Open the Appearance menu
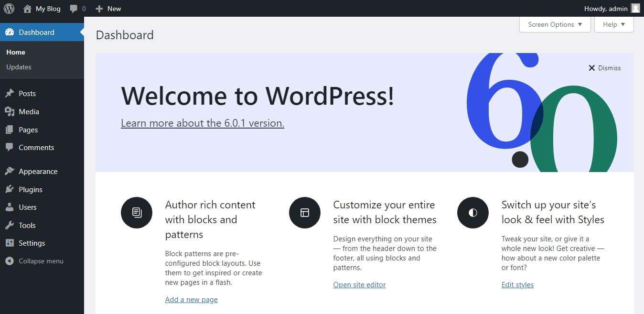Image resolution: width=644 pixels, height=314 pixels. tap(42, 171)
